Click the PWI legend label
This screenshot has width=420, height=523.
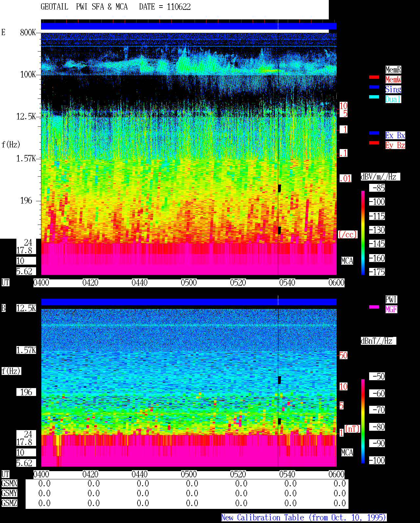point(391,299)
